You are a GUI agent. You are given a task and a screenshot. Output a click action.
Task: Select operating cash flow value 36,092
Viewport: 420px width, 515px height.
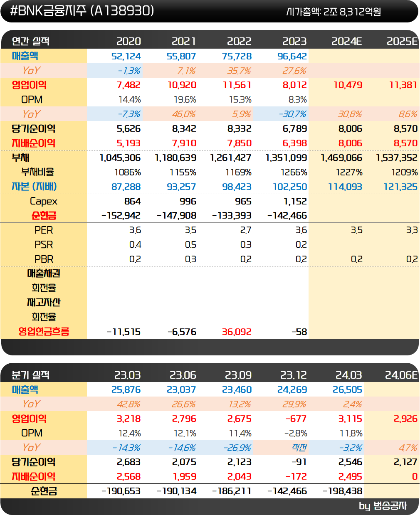pos(237,332)
